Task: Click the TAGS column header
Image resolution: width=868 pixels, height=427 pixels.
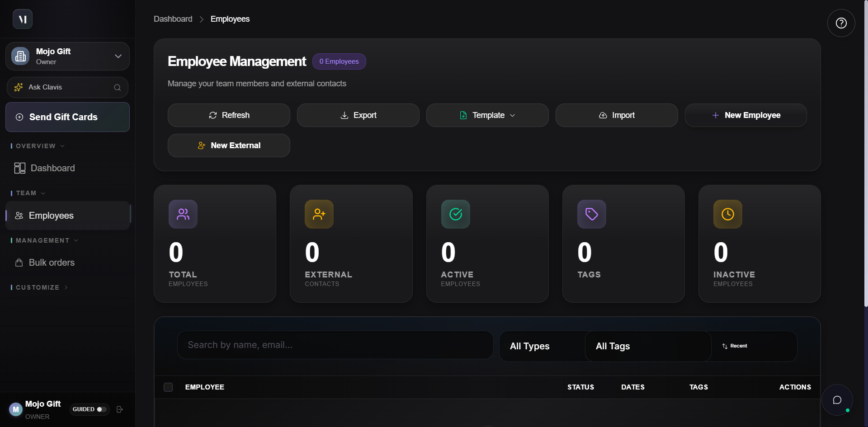Action: point(698,387)
